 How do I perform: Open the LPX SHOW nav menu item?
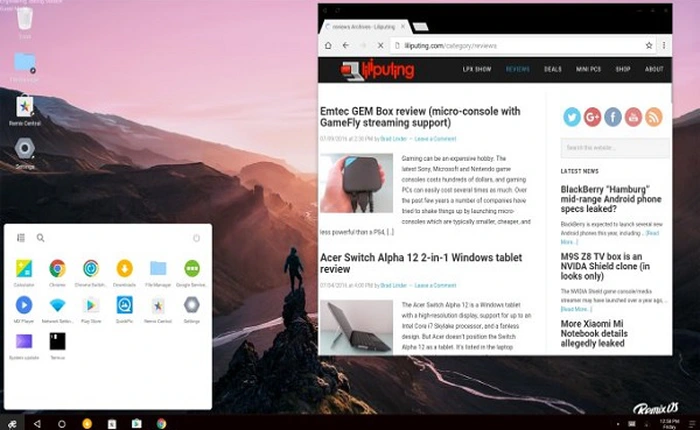click(x=477, y=69)
